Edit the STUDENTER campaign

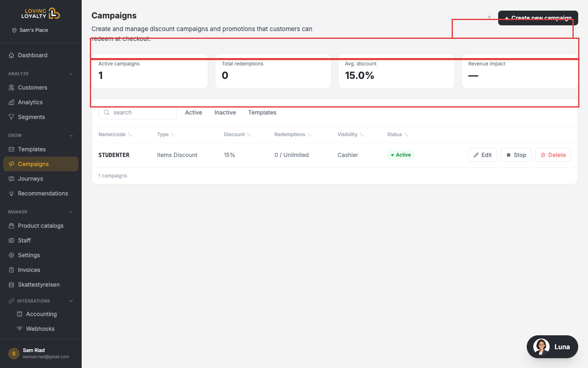point(483,155)
